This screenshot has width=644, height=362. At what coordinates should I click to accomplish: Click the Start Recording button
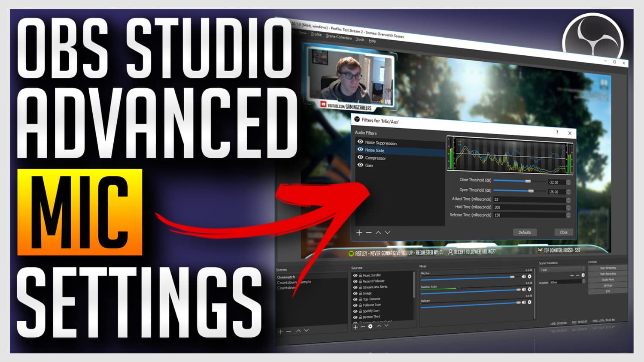tap(608, 274)
